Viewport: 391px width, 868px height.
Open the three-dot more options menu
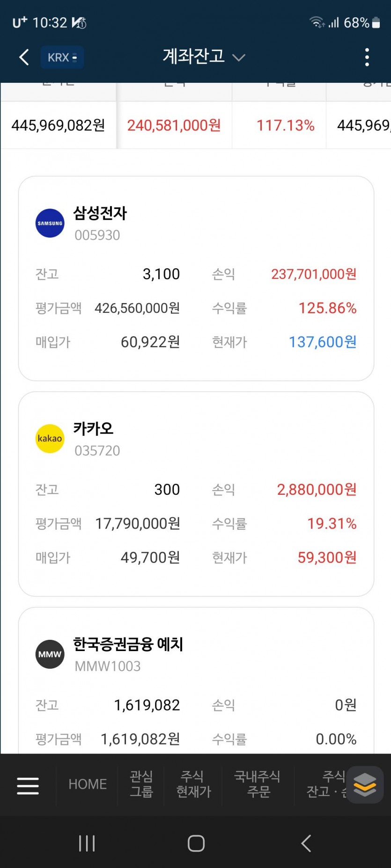click(367, 58)
